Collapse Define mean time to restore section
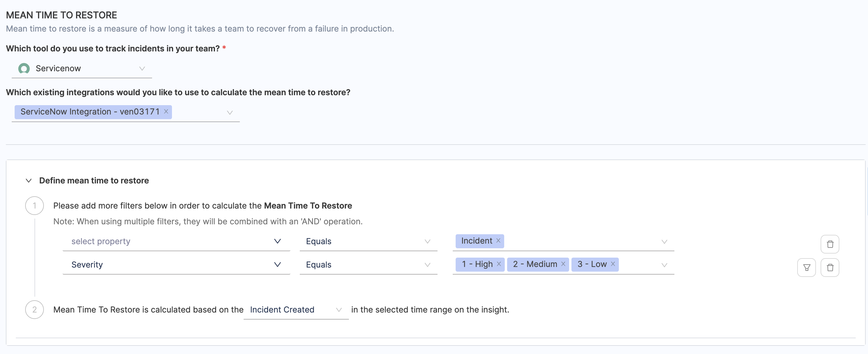This screenshot has height=354, width=868. [x=29, y=181]
